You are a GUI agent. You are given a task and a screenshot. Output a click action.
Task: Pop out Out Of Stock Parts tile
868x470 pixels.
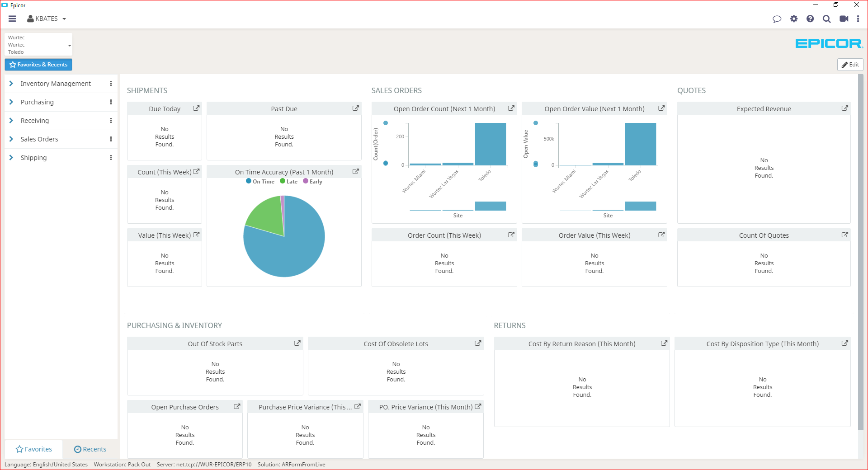pos(297,343)
